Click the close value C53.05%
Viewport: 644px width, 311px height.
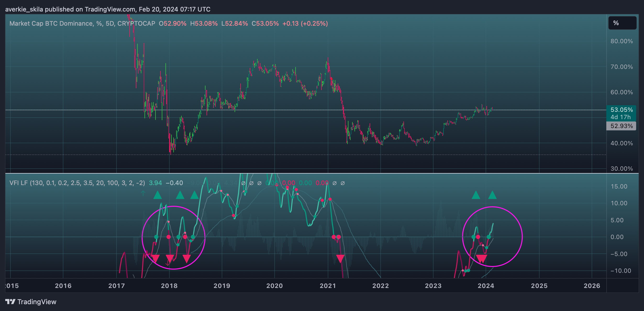pyautogui.click(x=265, y=24)
